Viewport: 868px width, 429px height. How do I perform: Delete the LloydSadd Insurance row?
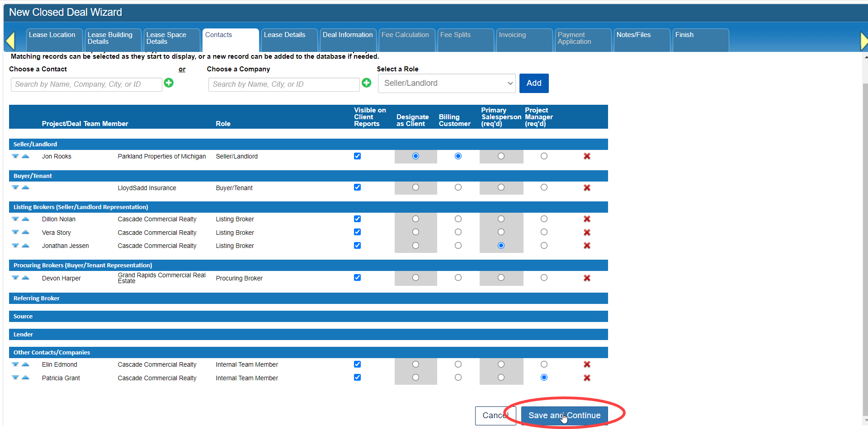(x=587, y=188)
